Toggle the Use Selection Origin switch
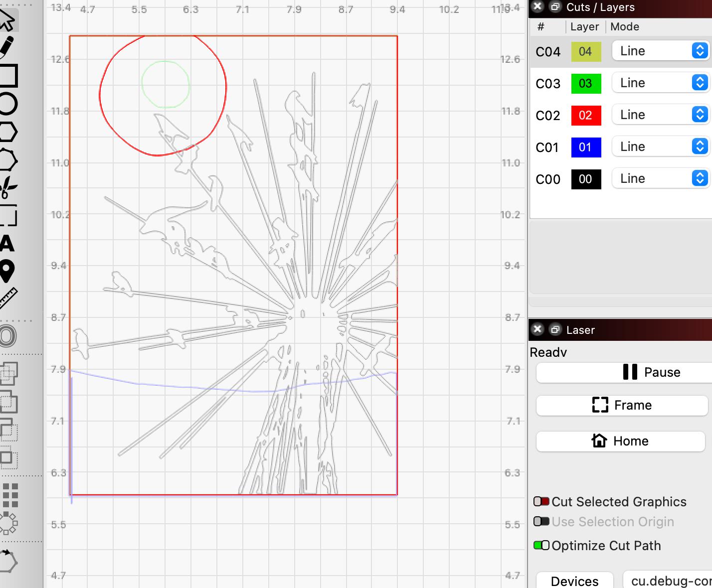 (541, 521)
